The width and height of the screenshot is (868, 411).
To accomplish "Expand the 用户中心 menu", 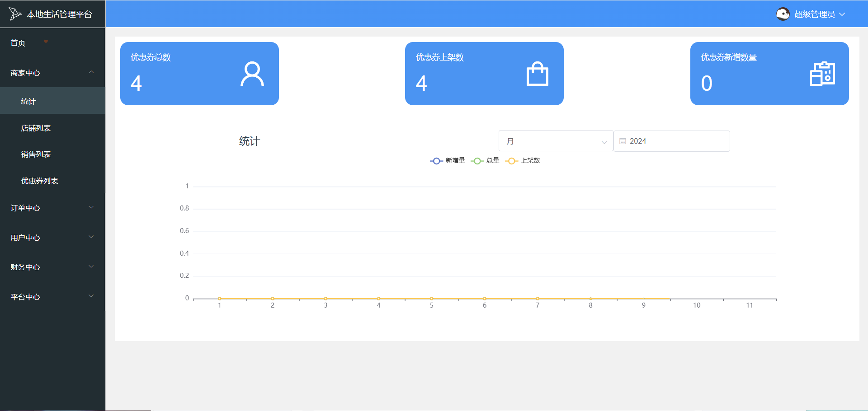I will click(x=52, y=238).
